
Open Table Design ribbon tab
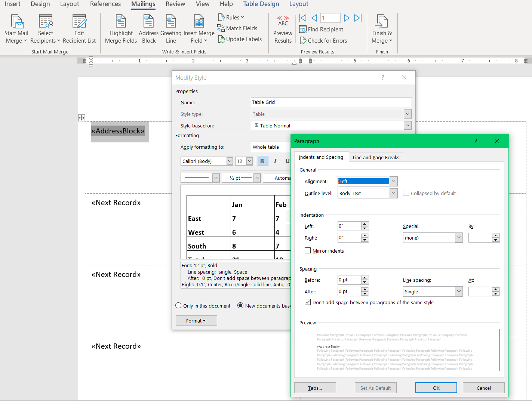click(x=261, y=4)
